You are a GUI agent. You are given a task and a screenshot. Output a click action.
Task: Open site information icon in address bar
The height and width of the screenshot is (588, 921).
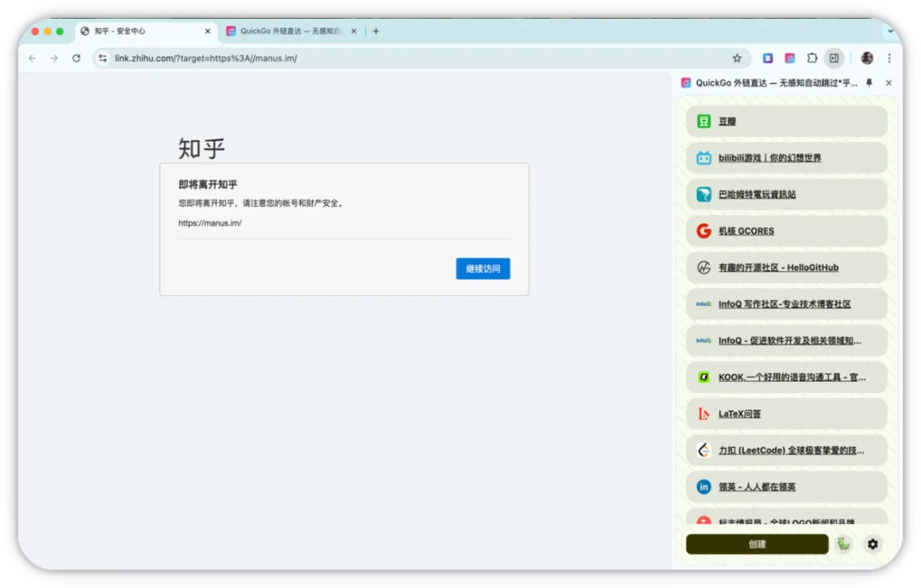click(103, 58)
